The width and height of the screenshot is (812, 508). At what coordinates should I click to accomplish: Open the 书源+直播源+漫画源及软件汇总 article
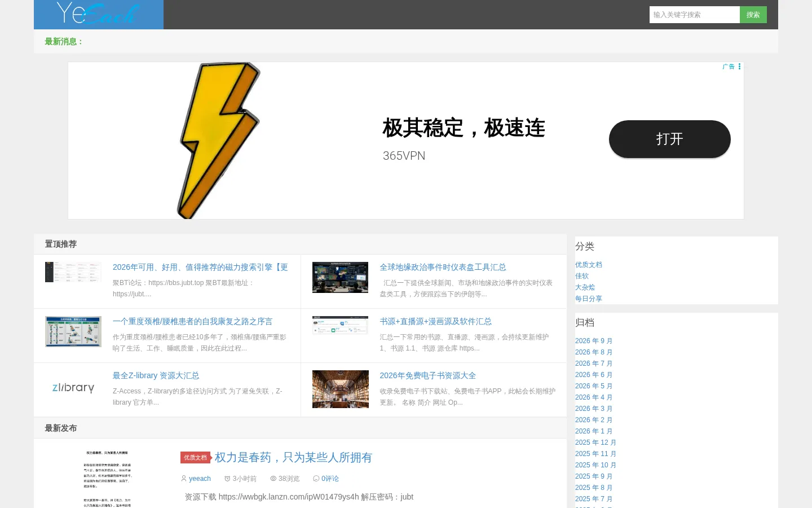pyautogui.click(x=435, y=321)
